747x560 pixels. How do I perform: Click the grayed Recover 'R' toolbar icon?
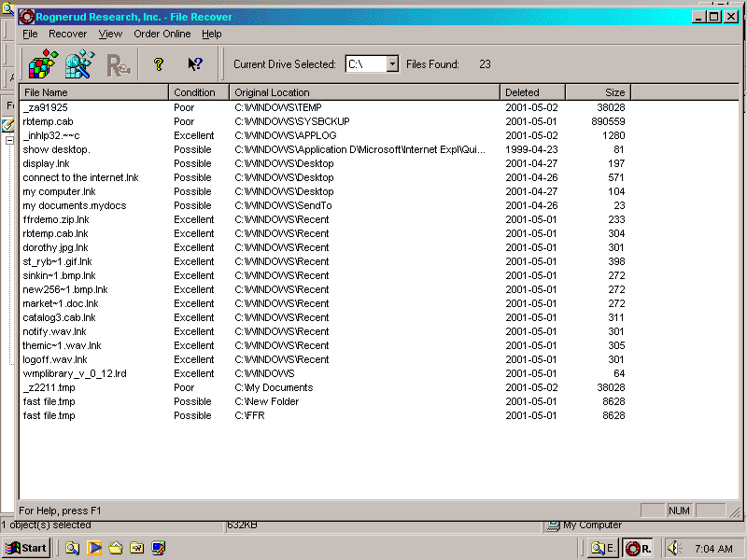[x=119, y=65]
